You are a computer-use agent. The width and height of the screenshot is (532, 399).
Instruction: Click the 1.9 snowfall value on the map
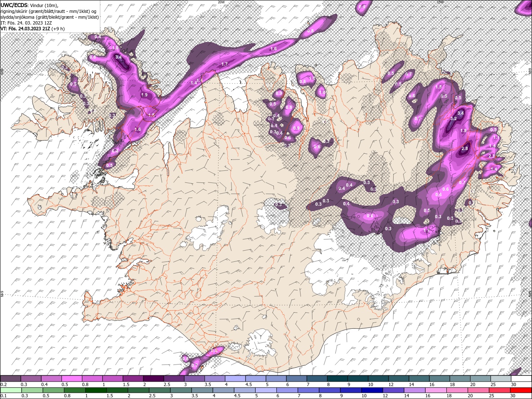[x=144, y=95]
